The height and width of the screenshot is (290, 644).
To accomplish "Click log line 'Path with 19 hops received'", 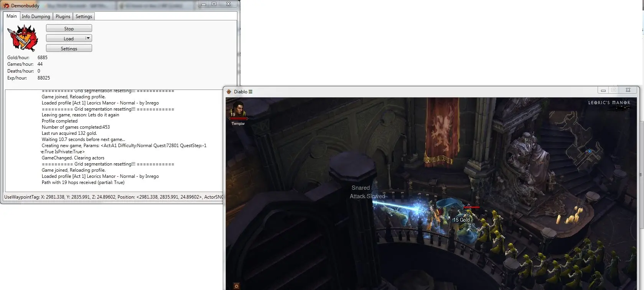I will (x=83, y=182).
